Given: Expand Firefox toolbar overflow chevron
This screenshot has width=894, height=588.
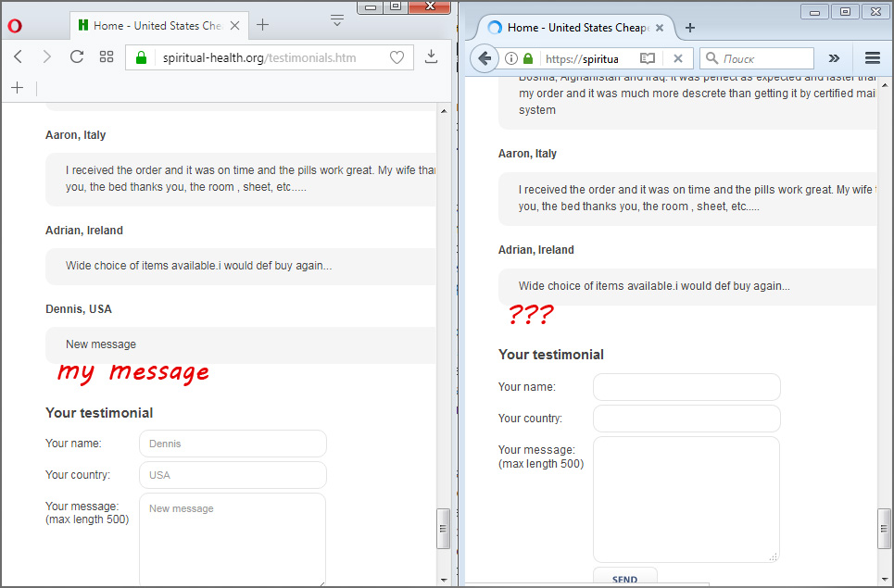Looking at the screenshot, I should pos(834,58).
